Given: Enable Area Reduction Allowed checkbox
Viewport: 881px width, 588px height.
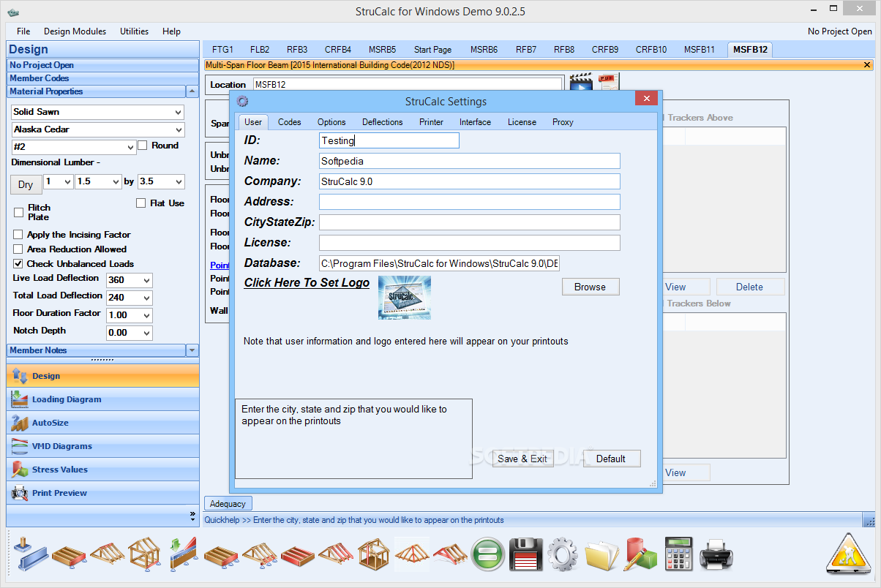Looking at the screenshot, I should [18, 249].
